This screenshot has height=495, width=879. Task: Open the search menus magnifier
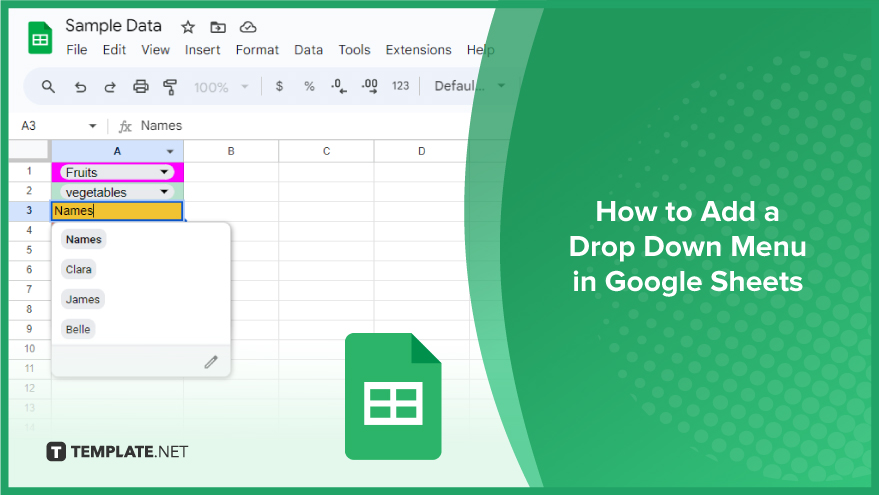pos(48,86)
